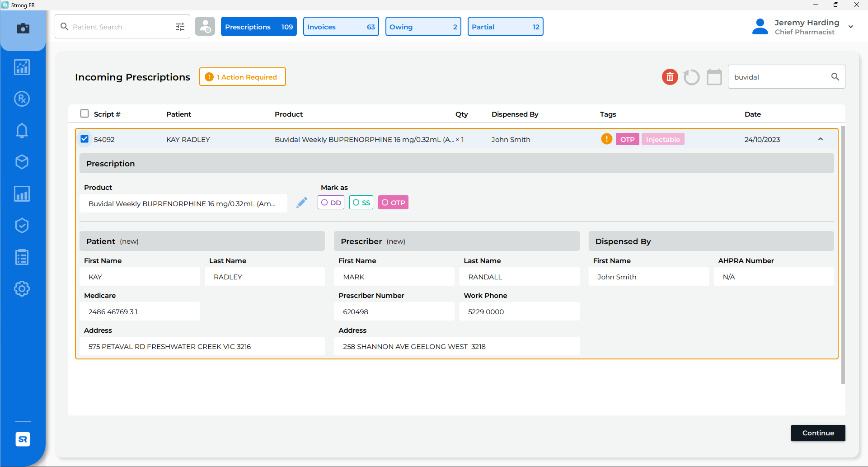Open the Rx prescriptions section in sidebar

pyautogui.click(x=22, y=99)
